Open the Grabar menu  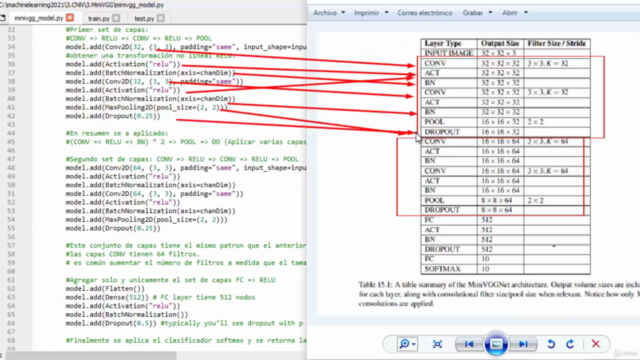(473, 13)
